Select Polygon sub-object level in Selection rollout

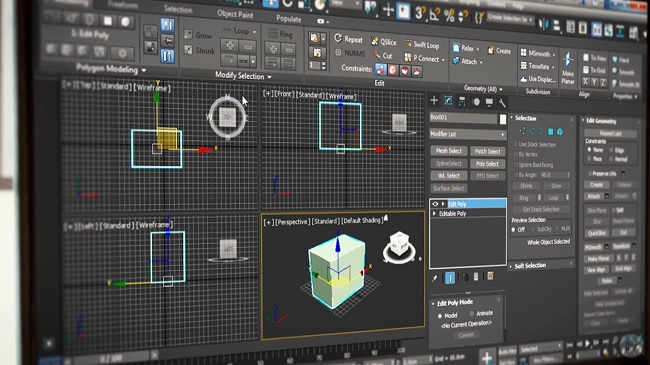(551, 132)
